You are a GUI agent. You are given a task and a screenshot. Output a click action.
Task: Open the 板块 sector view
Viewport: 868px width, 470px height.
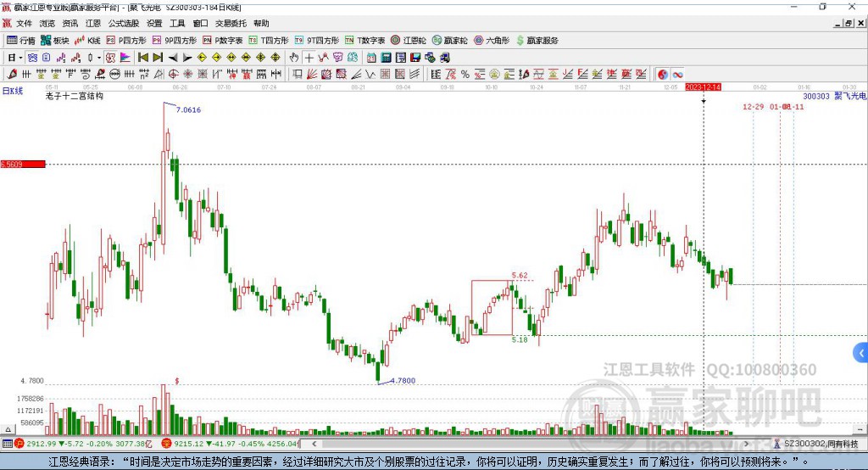click(55, 41)
